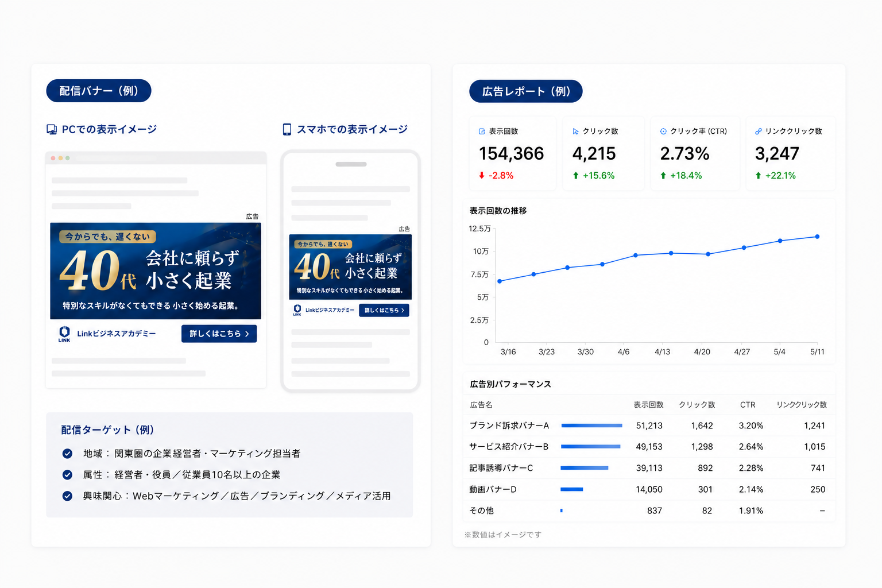
Task: Click the 広告別パフォーマンス heading
Action: tap(510, 384)
